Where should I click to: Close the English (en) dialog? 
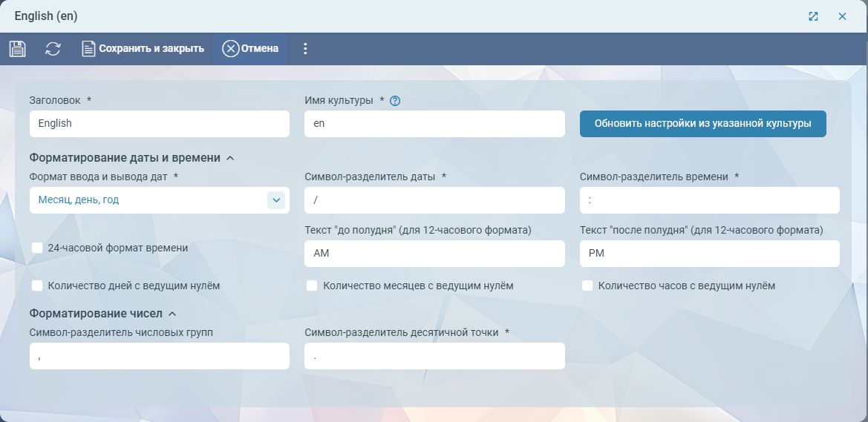coord(842,16)
